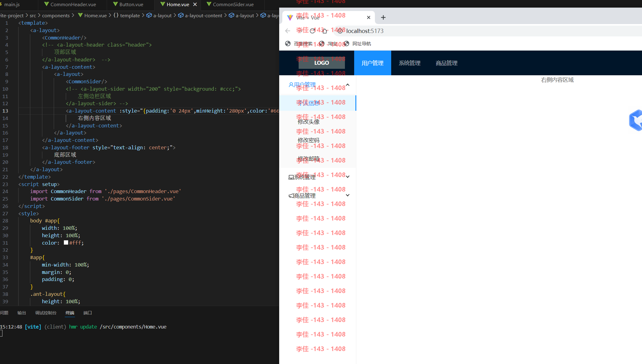Expand the sidebar 商品管理 submenu chevron
The width and height of the screenshot is (642, 364).
coord(348,195)
